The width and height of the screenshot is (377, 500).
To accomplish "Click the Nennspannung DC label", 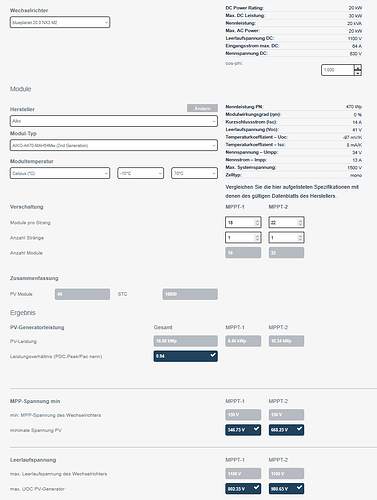I will tap(247, 53).
